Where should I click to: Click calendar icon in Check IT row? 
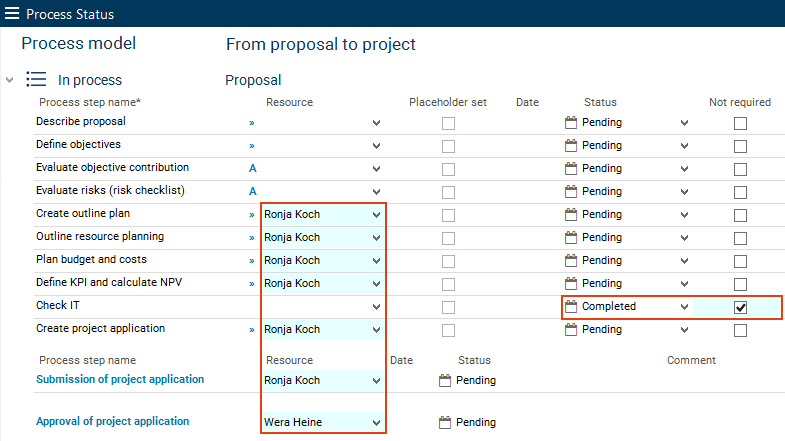click(x=571, y=307)
